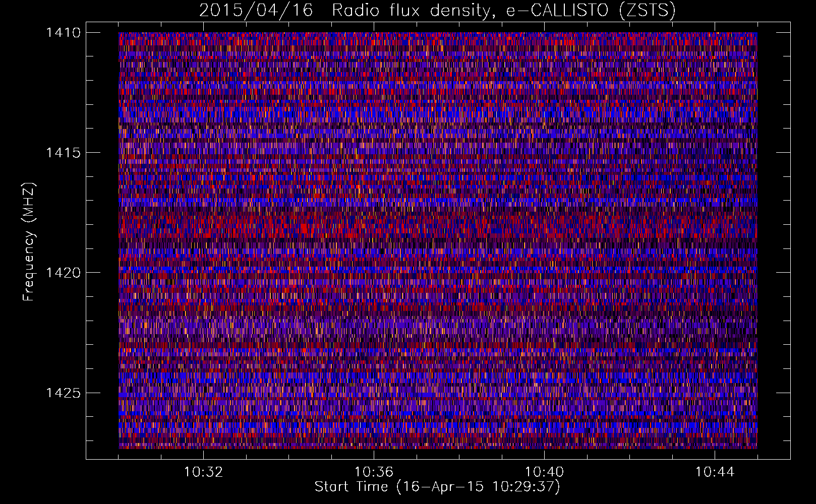Click the 10:32 time tick label
This screenshot has height=504, width=816.
203,472
